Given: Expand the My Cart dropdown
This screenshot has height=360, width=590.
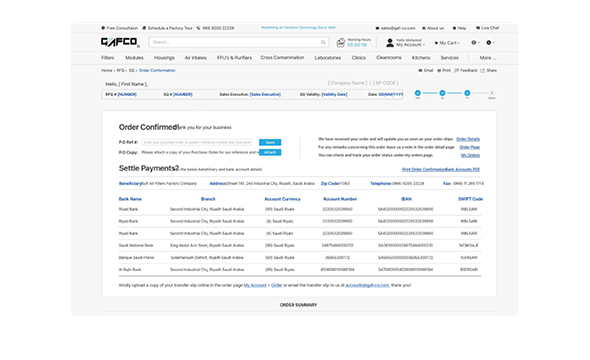Looking at the screenshot, I should 447,43.
